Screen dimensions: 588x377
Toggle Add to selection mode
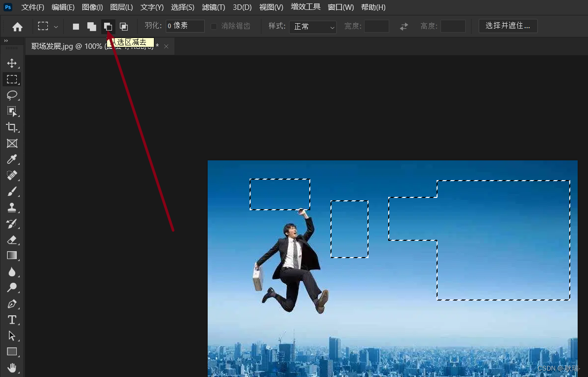(91, 26)
